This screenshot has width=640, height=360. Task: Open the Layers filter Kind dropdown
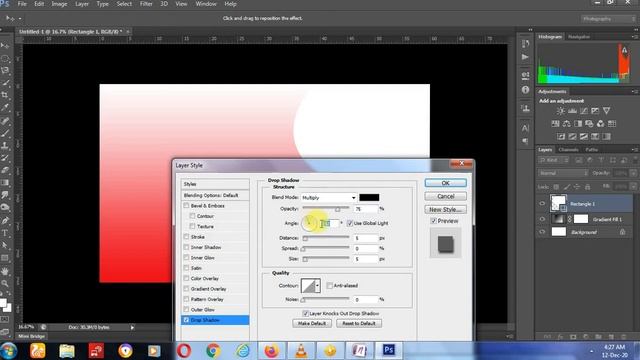[553, 160]
